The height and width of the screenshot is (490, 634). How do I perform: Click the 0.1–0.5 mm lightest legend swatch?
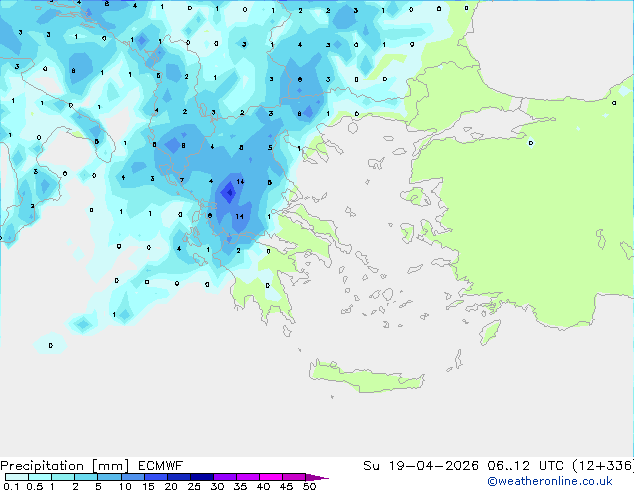pyautogui.click(x=17, y=477)
